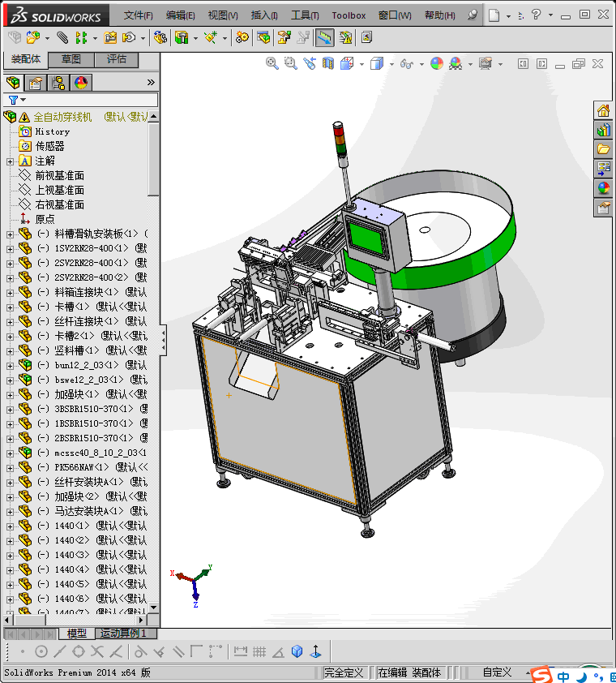
Task: Click the Mate paperclip icon
Action: coord(62,38)
